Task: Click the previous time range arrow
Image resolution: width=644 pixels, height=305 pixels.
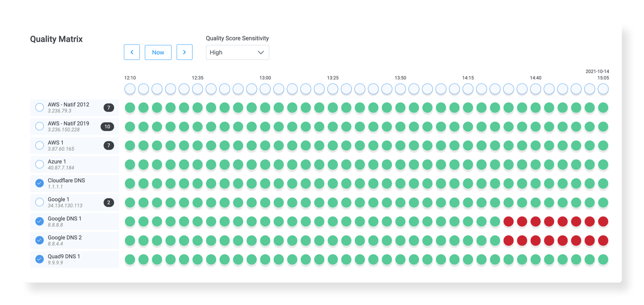Action: [x=132, y=52]
